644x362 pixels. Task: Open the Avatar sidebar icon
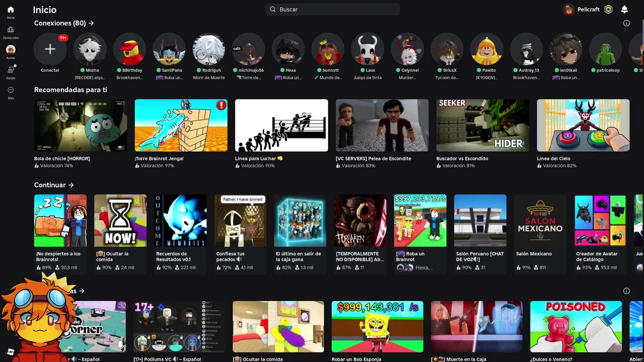11,50
